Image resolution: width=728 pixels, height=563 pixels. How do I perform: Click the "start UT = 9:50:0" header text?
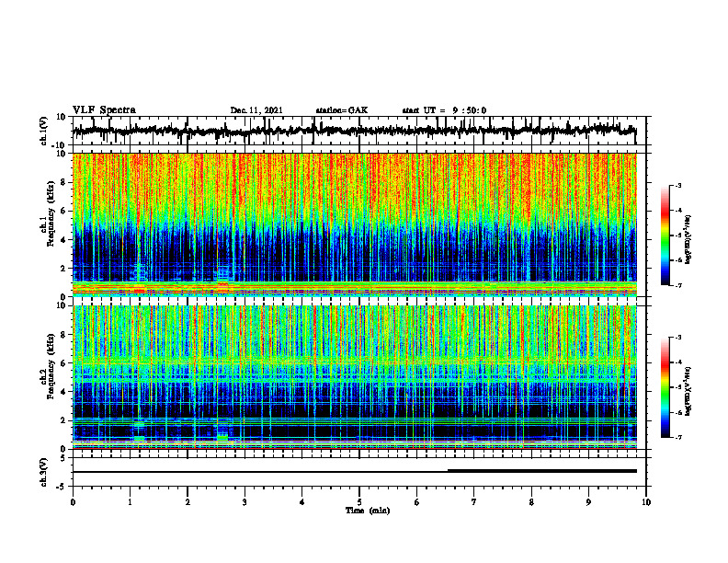coord(444,110)
